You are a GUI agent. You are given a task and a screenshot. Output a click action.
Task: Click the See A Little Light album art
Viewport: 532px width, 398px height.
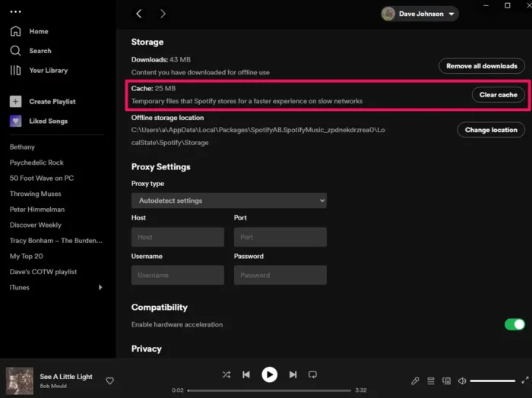point(20,381)
